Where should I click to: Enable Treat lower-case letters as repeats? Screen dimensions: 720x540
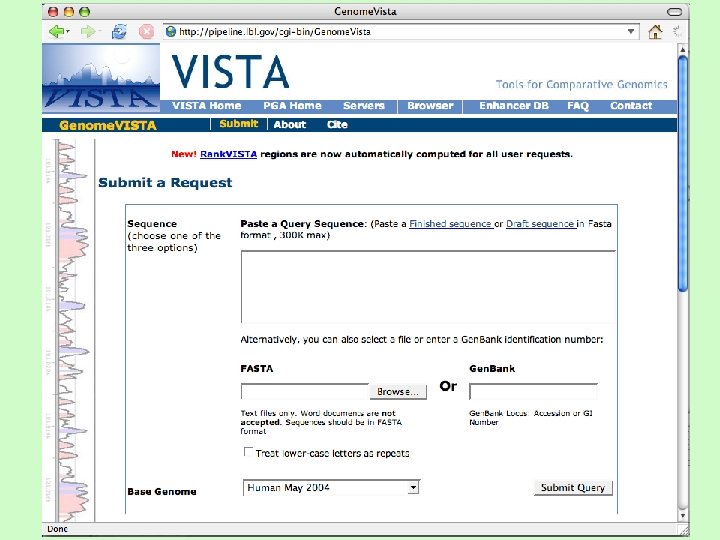pos(248,452)
